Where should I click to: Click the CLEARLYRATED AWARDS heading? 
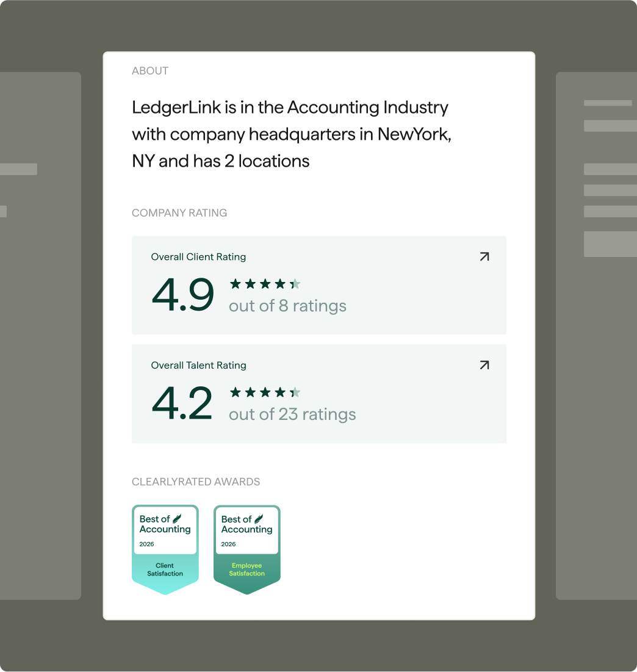coord(196,482)
